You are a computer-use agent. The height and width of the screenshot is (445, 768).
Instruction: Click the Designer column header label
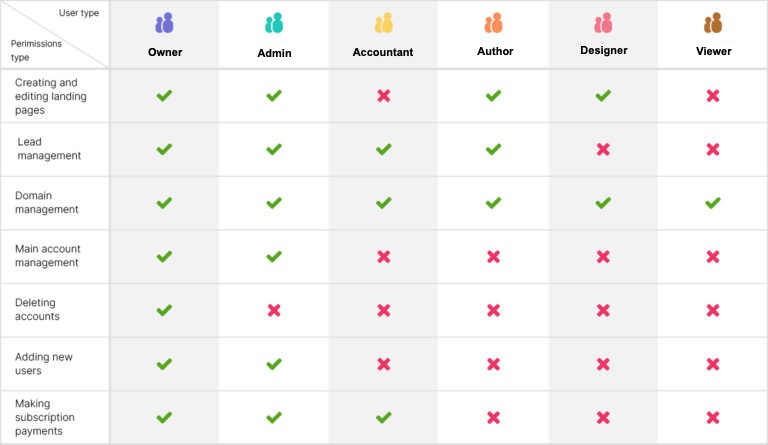(x=603, y=48)
